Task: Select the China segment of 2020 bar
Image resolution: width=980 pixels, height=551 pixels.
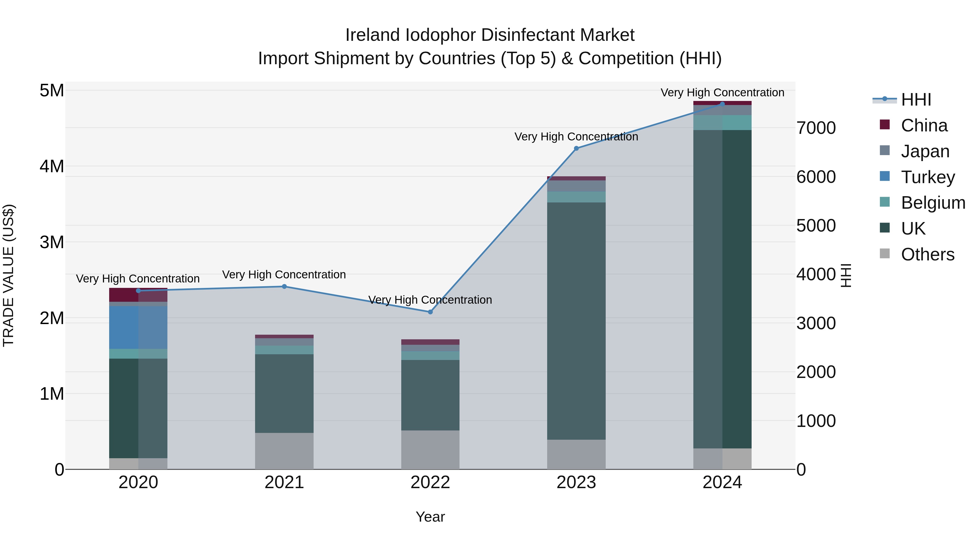Action: pos(139,295)
